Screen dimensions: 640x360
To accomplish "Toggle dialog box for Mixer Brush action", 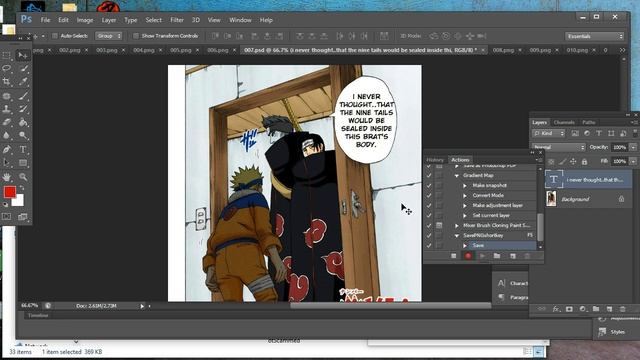I will (439, 225).
